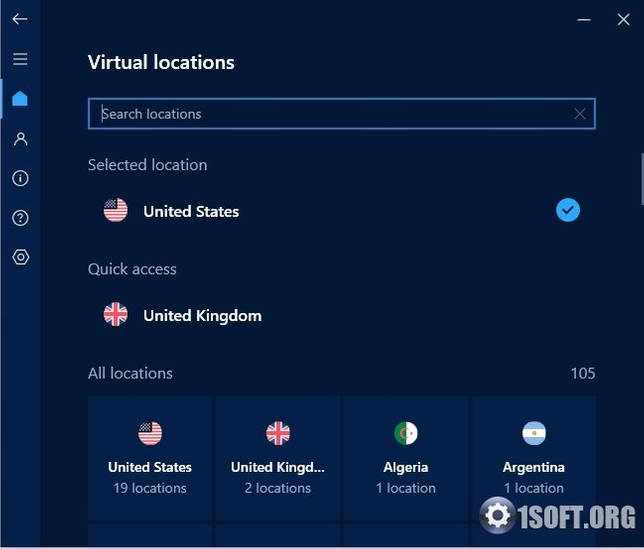Click the "19 locations" text

point(150,488)
